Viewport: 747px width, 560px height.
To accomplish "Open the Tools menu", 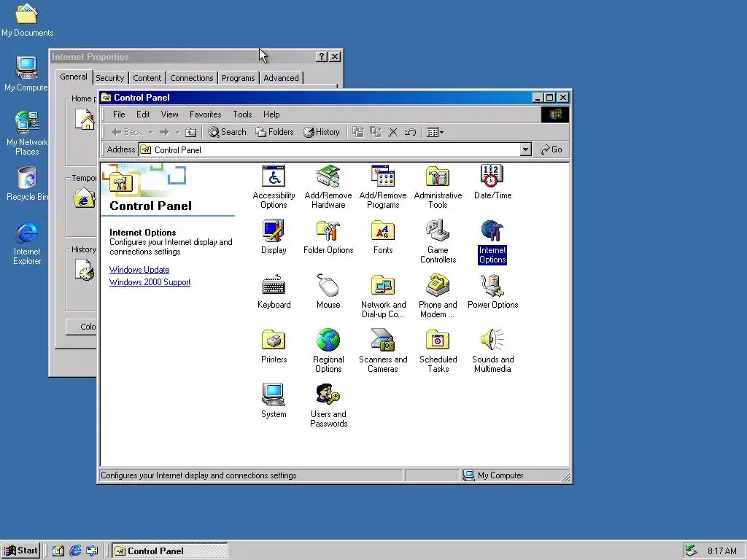I will pos(242,114).
